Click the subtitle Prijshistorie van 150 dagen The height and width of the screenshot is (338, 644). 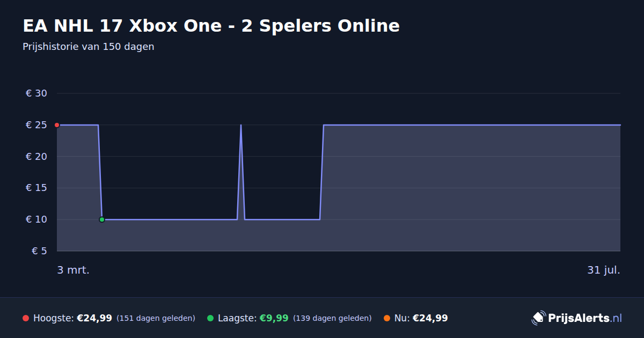(89, 47)
